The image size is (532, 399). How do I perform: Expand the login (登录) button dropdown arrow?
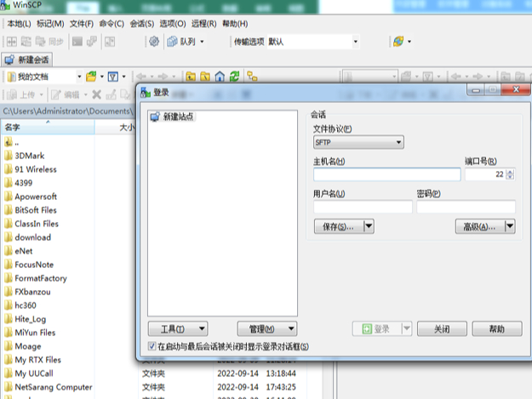[407, 329]
